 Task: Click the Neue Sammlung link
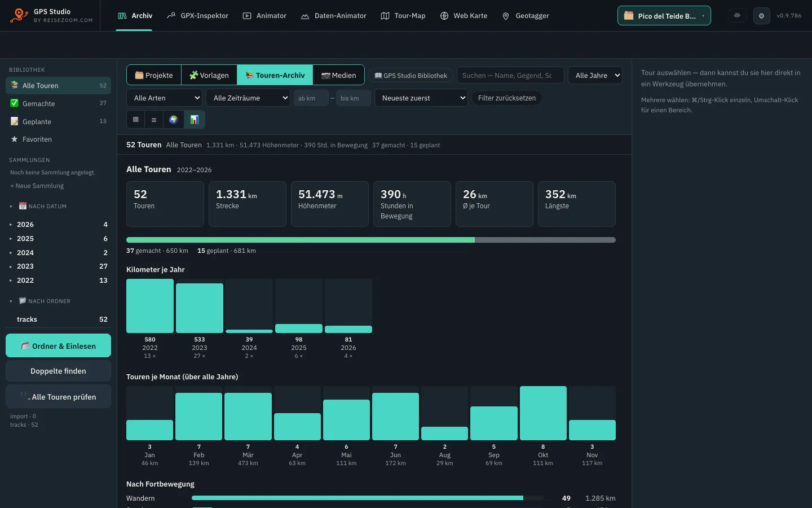click(37, 186)
